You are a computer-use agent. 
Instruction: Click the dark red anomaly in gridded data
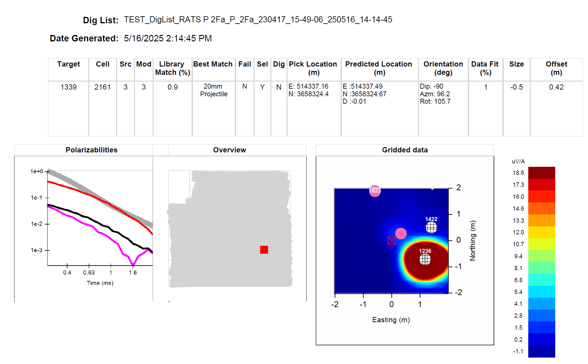(426, 260)
